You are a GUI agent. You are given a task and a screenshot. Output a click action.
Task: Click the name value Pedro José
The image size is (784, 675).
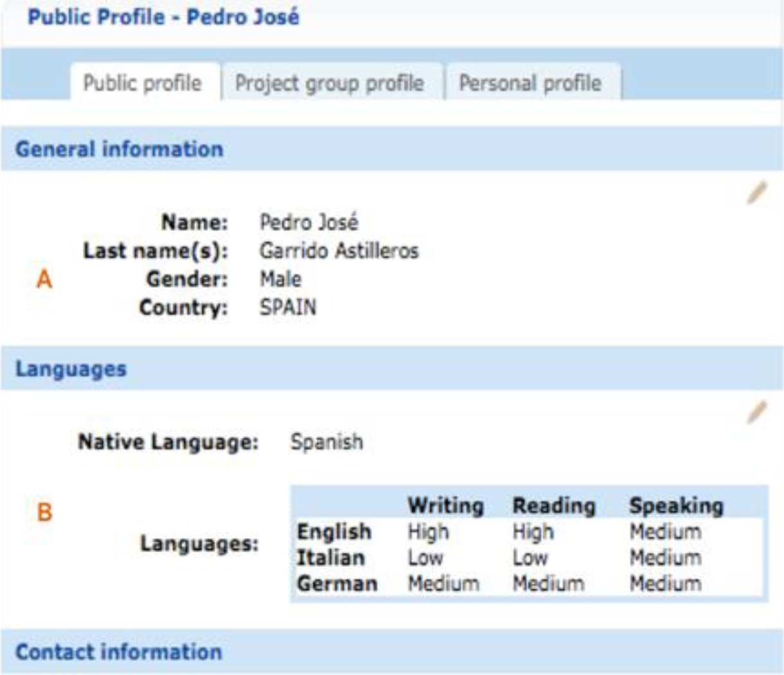[x=308, y=222]
